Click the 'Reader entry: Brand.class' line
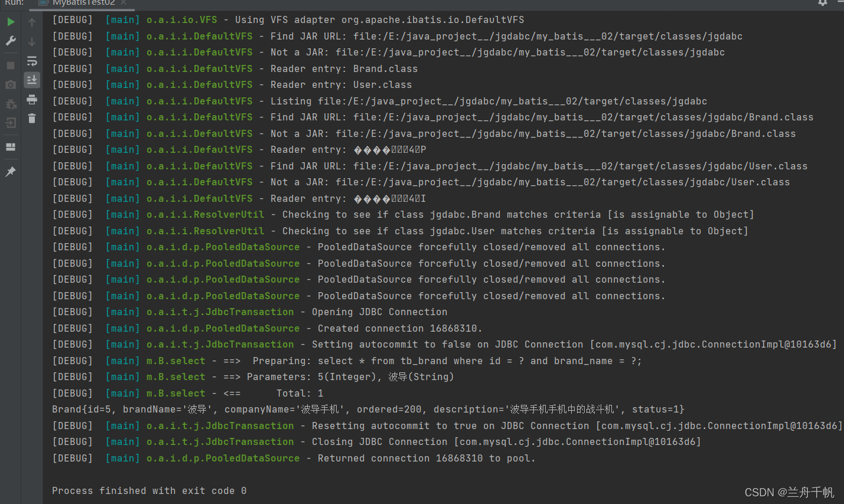844x504 pixels. point(235,68)
